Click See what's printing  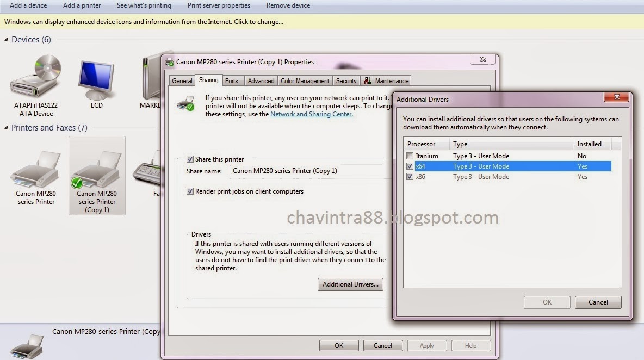point(144,5)
